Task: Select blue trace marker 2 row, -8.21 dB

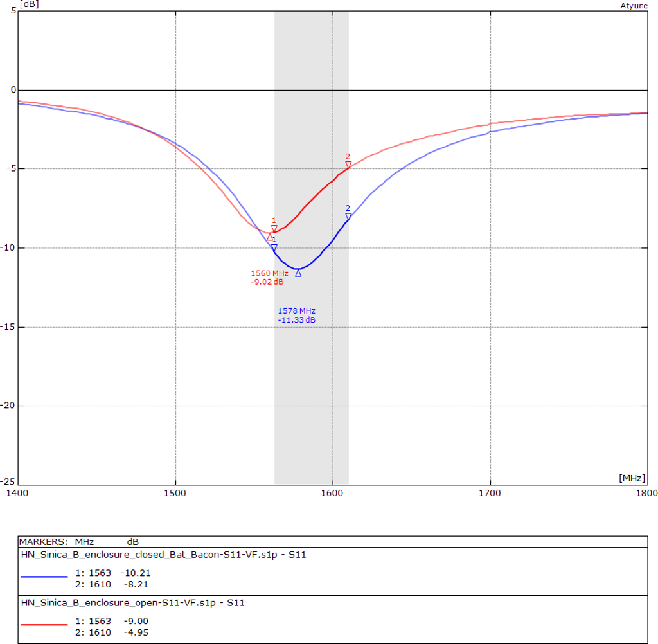Action: pos(112,584)
